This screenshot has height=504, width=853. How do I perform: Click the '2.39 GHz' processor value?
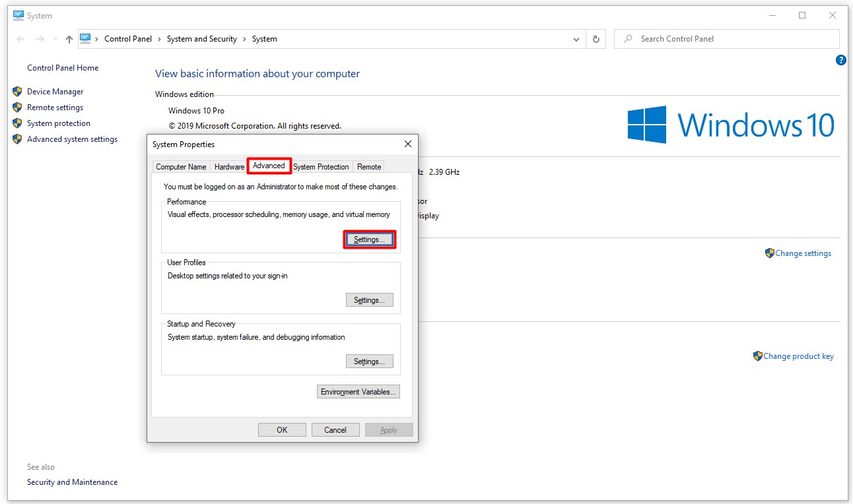click(444, 172)
